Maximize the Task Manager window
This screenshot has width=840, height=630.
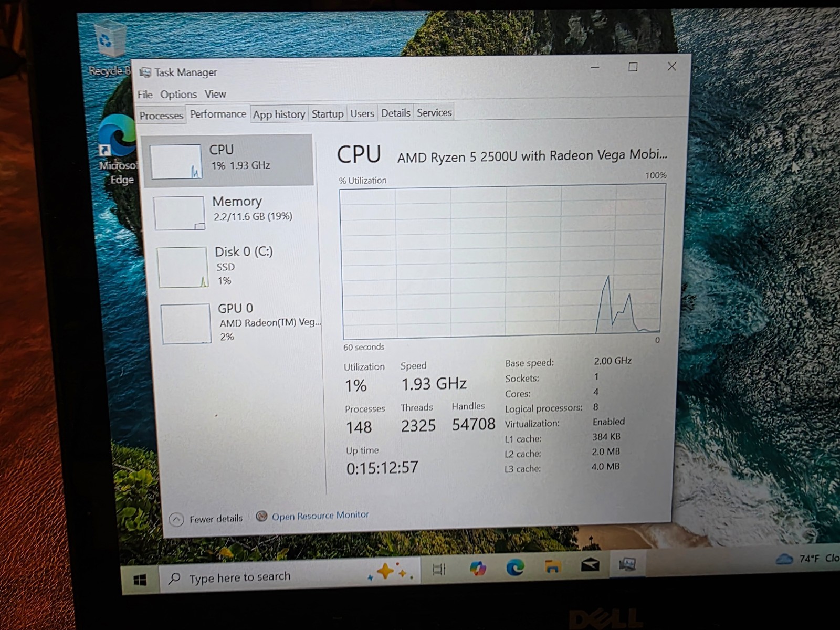click(633, 67)
